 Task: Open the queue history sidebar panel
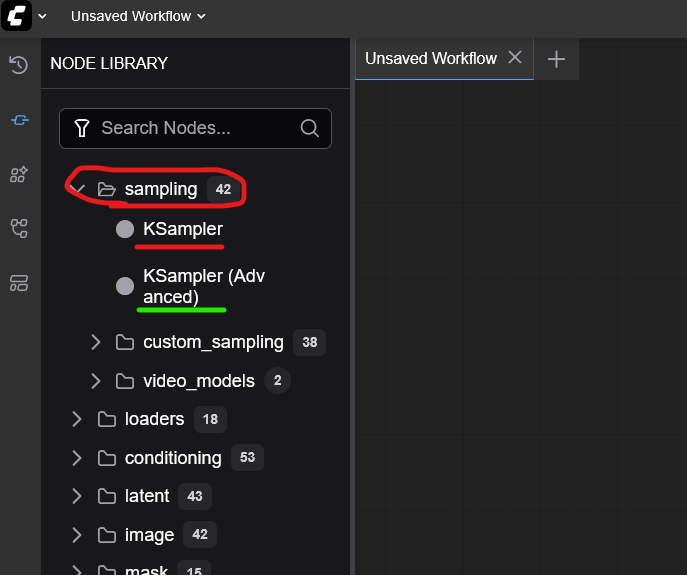(x=18, y=66)
